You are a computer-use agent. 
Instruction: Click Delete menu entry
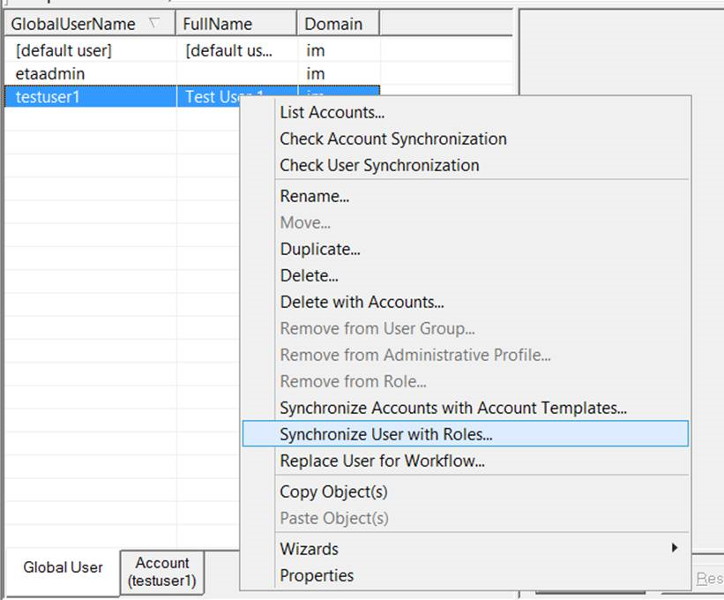(x=309, y=275)
